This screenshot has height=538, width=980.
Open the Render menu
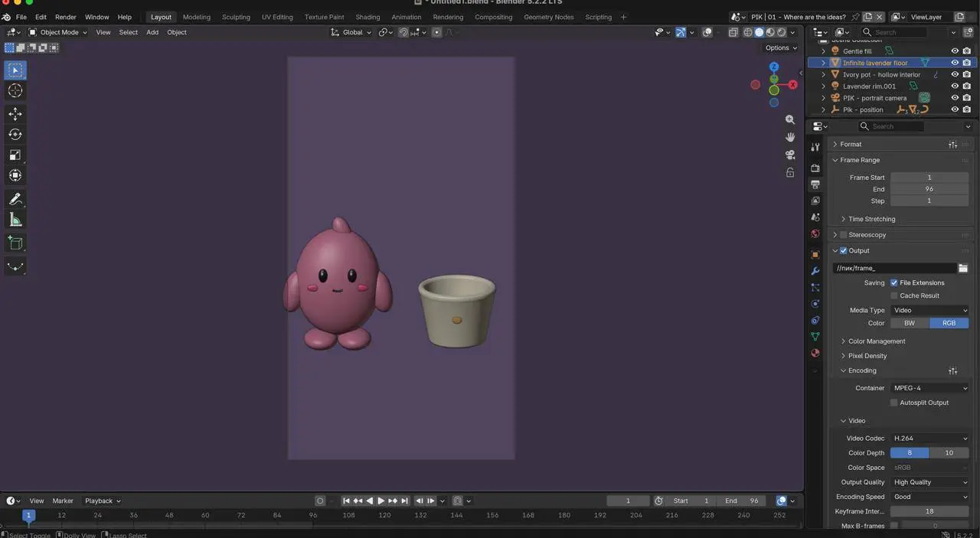(66, 17)
